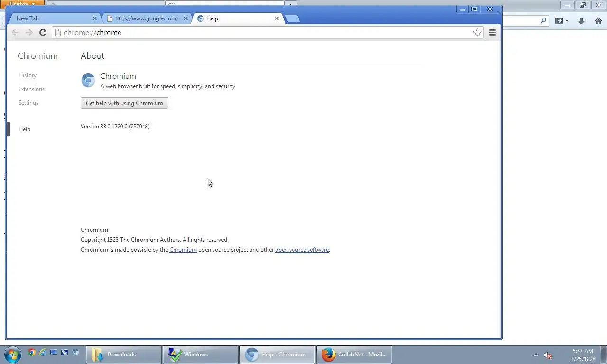
Task: Launch Chrome from the quick launch bar
Action: click(32, 352)
